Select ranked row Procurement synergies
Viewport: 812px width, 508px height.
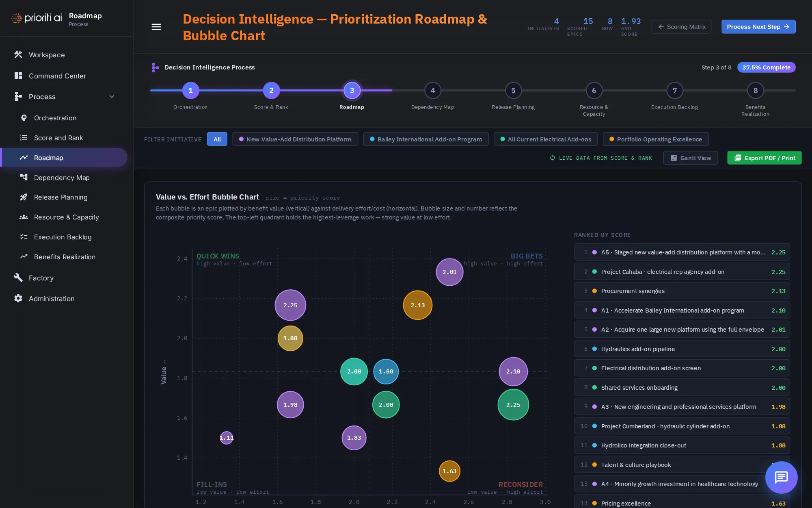click(682, 291)
